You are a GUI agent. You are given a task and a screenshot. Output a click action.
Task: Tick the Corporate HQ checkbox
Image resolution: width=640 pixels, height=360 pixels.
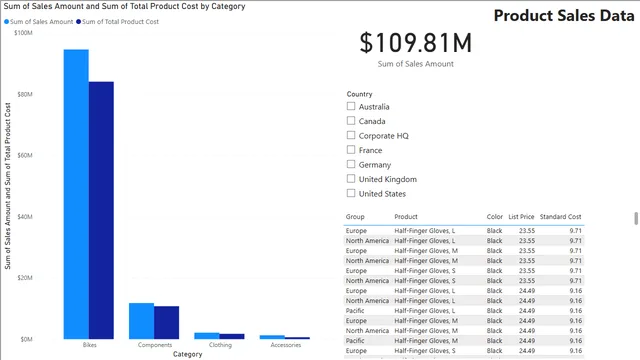(x=351, y=135)
